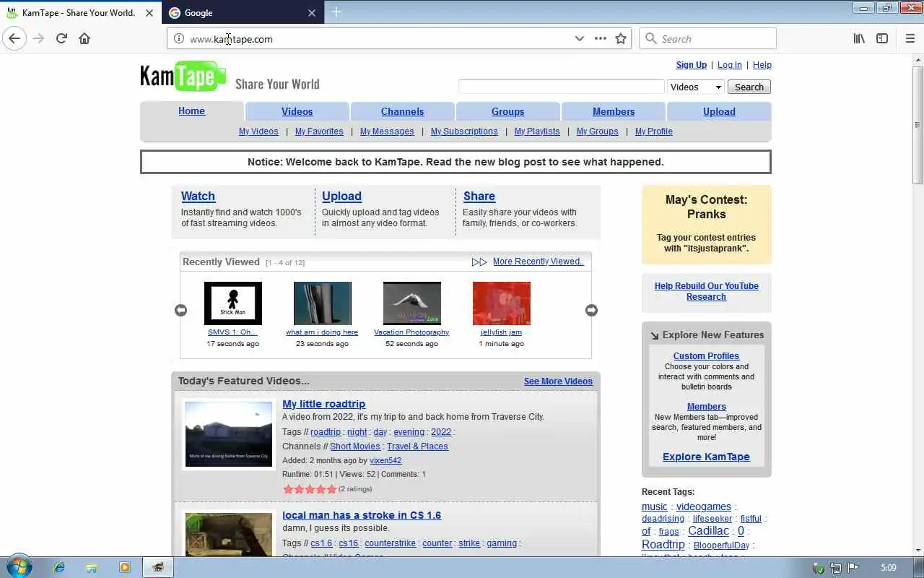Click the Sign Up link
The image size is (924, 578).
pos(691,64)
